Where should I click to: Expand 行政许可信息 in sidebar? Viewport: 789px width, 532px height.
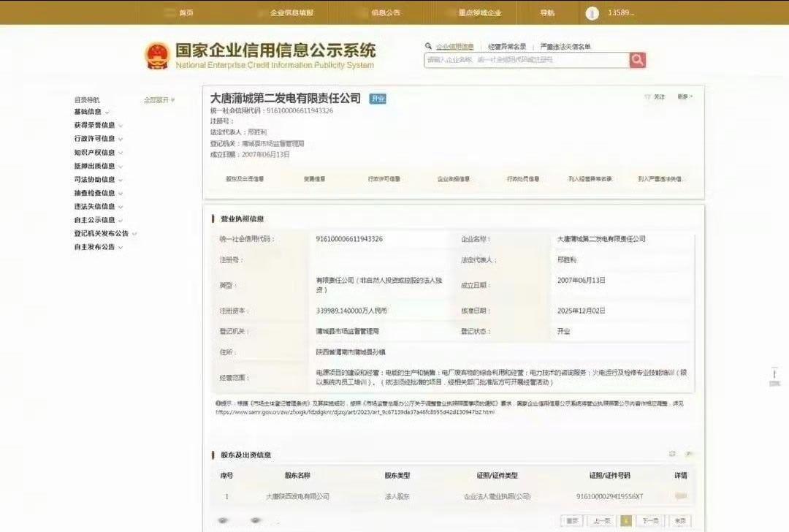[x=98, y=138]
